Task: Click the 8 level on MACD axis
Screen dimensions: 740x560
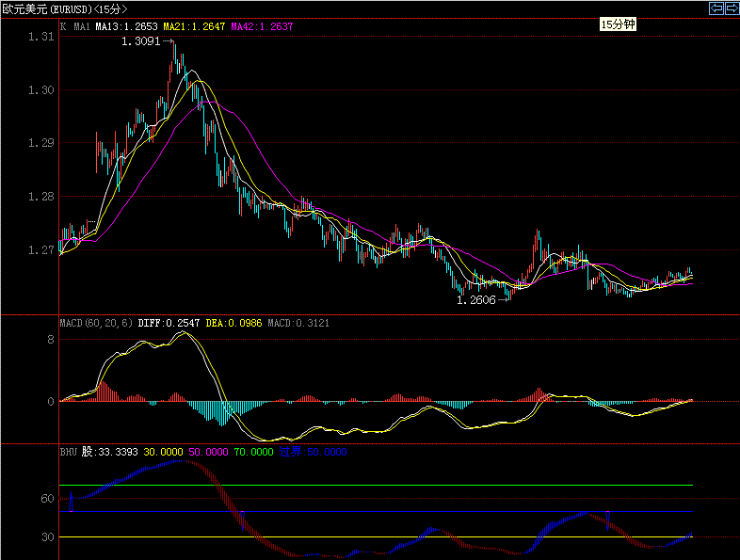Action: click(51, 340)
